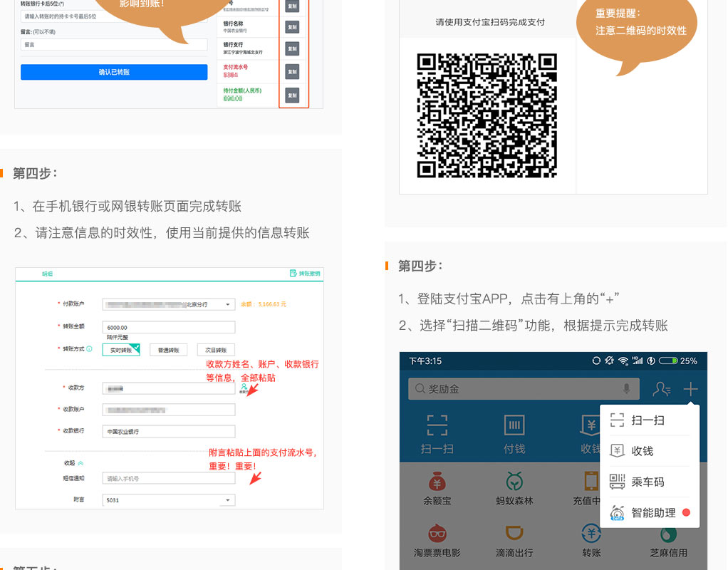Select the 实时转账 transfer option
728x570 pixels.
pos(120,350)
